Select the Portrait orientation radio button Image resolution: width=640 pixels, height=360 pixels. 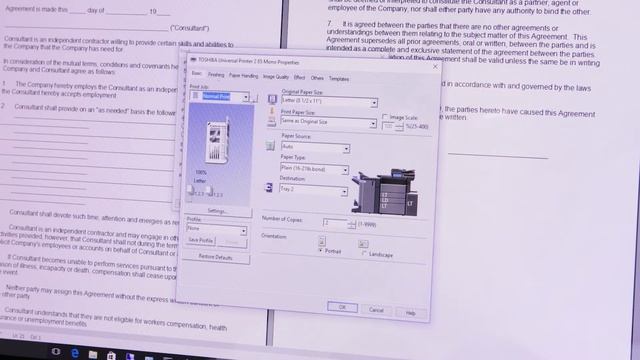(320, 250)
